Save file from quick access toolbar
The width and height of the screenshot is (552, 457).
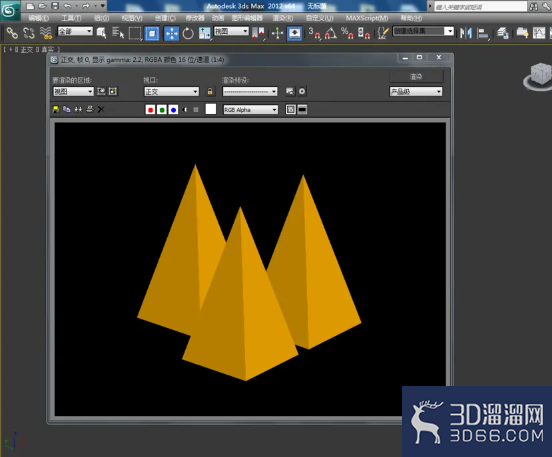coord(55,6)
